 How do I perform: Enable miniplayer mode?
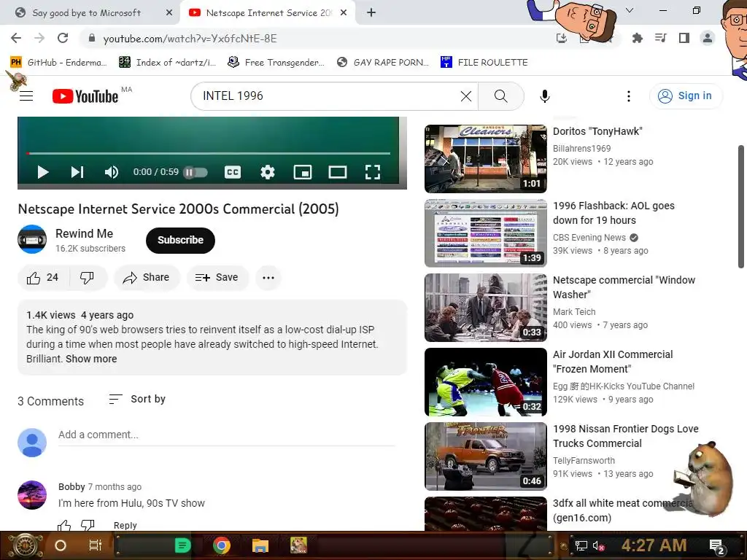point(303,172)
